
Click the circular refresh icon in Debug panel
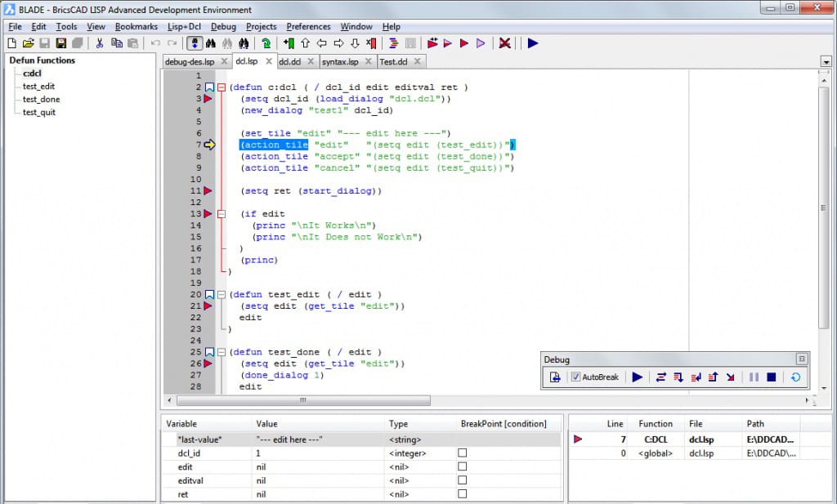795,377
